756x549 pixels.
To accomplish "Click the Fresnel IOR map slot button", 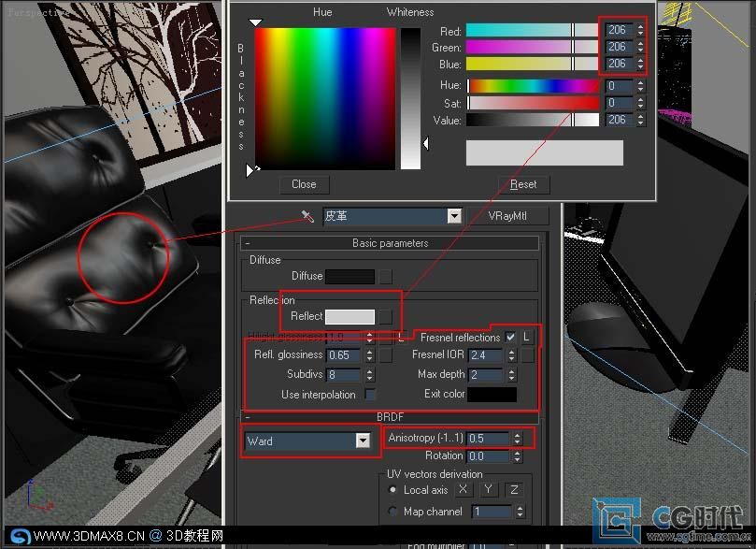I will pos(527,355).
